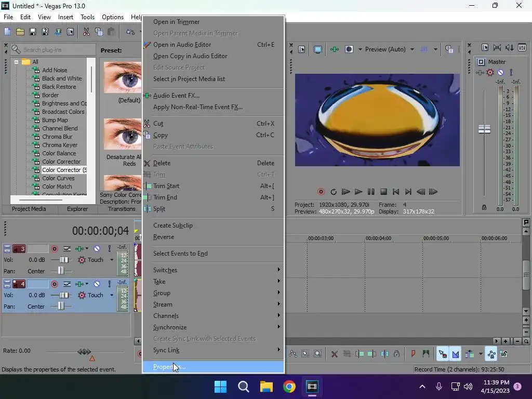The image size is (532, 399).
Task: Open the overlays grid dropdown arrow
Action: click(435, 49)
